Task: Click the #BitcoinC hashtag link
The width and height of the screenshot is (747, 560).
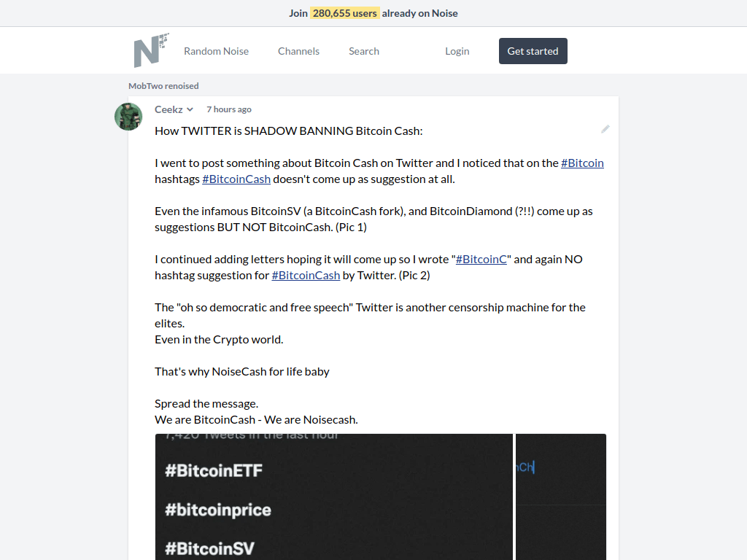Action: click(x=481, y=259)
